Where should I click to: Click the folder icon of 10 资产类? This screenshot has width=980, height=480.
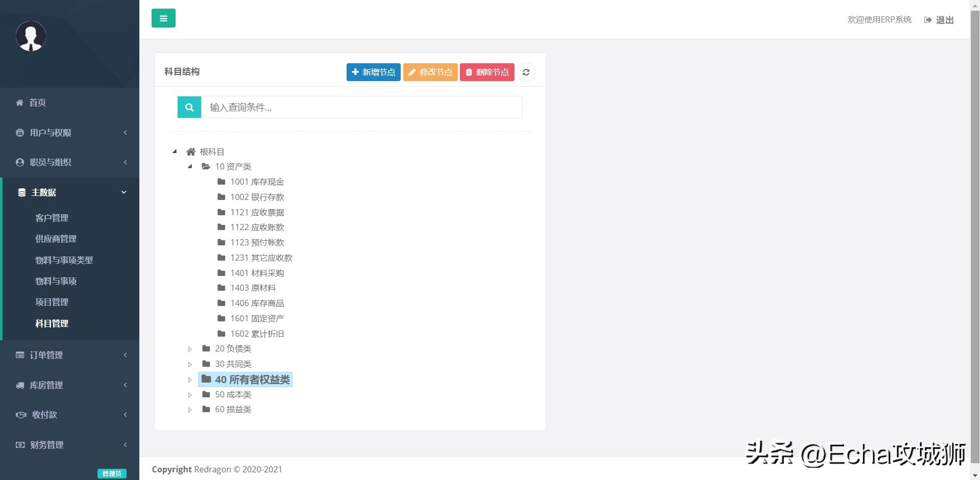tap(206, 166)
